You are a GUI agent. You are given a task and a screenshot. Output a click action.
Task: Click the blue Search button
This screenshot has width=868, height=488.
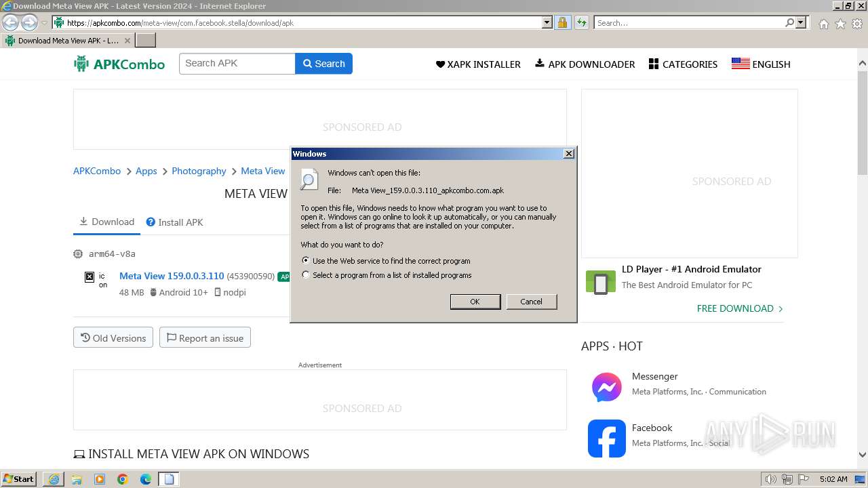(323, 64)
